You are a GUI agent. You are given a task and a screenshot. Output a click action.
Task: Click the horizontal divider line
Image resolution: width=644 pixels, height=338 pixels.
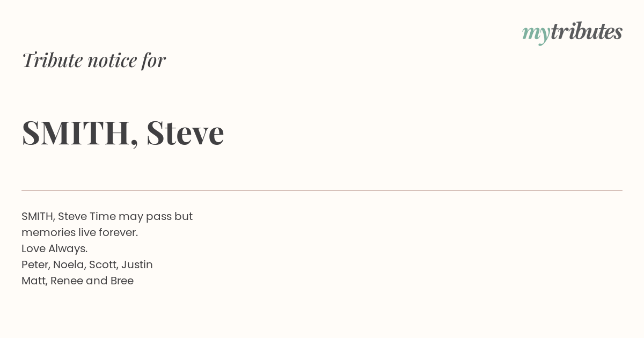tap(322, 190)
